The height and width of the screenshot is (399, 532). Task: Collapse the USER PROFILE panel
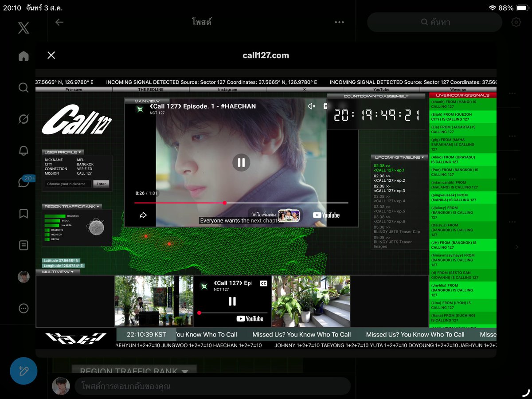click(x=63, y=152)
